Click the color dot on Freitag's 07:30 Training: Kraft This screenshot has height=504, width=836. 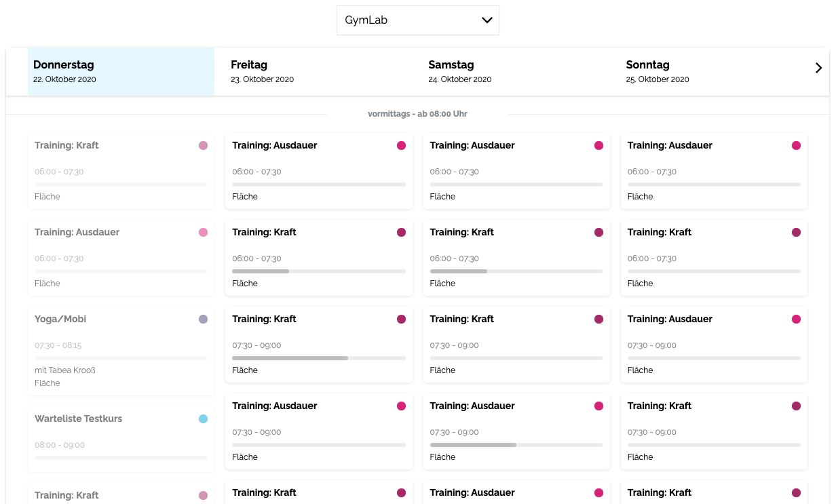pyautogui.click(x=401, y=319)
